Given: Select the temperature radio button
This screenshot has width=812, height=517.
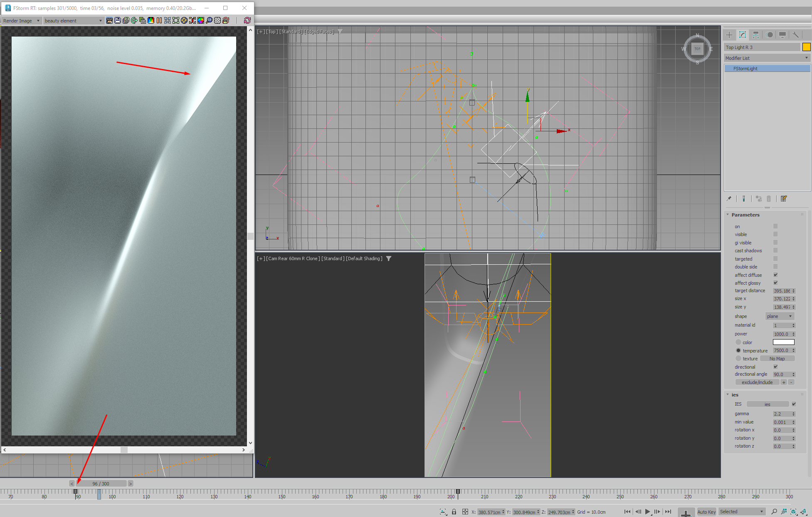Looking at the screenshot, I should pyautogui.click(x=738, y=350).
